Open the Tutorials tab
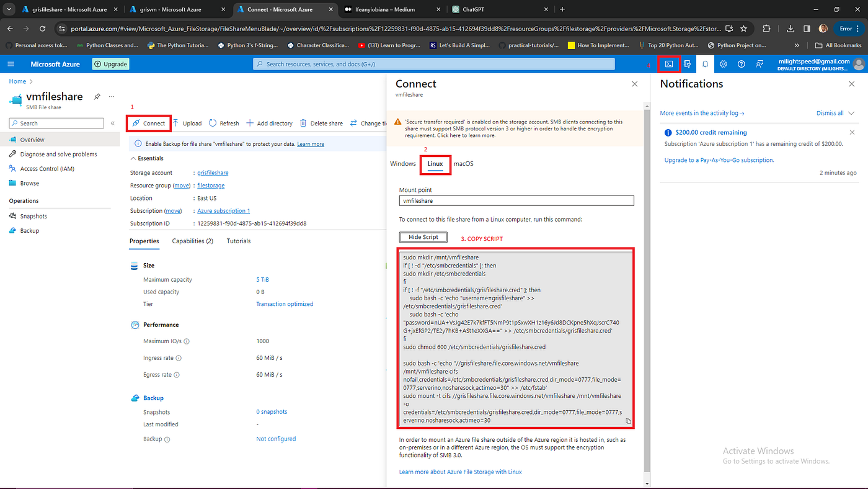Screen dimensions: 868x489 (239, 241)
